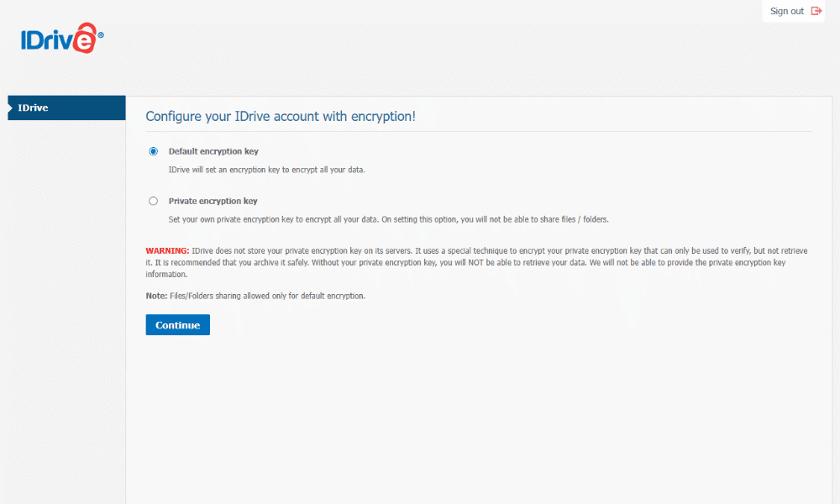Click 'Set your own private encryption key' description
The height and width of the screenshot is (504, 840).
click(x=388, y=219)
